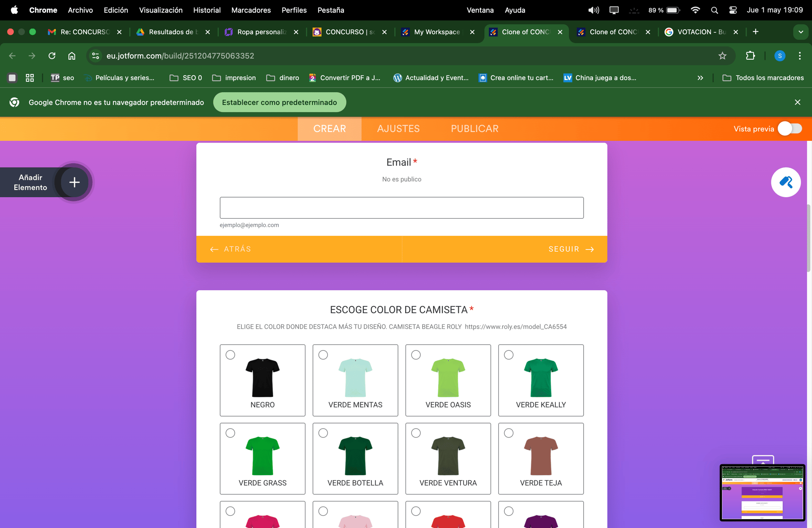Click the Añadir Elemento plus button
Viewport: 812px width, 528px height.
[x=74, y=182]
